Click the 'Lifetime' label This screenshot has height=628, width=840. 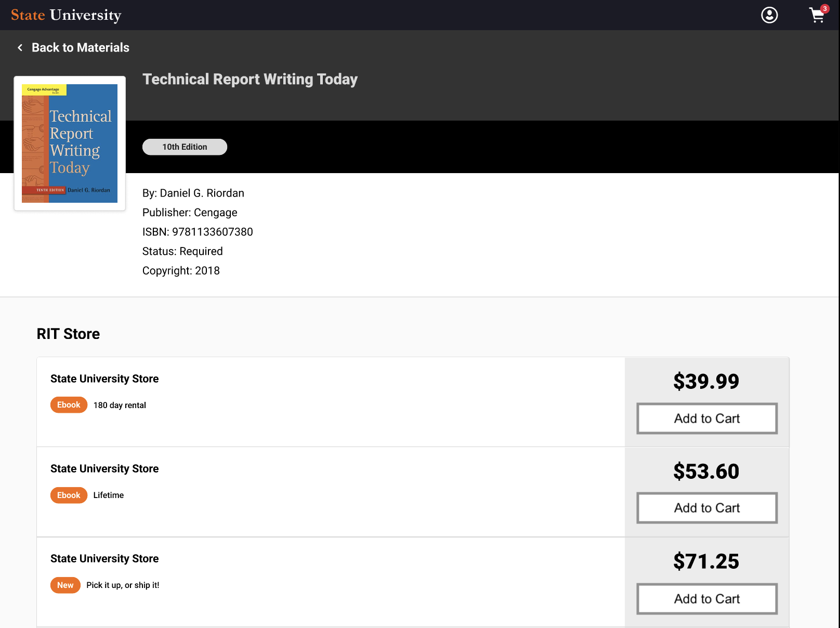pyautogui.click(x=109, y=495)
